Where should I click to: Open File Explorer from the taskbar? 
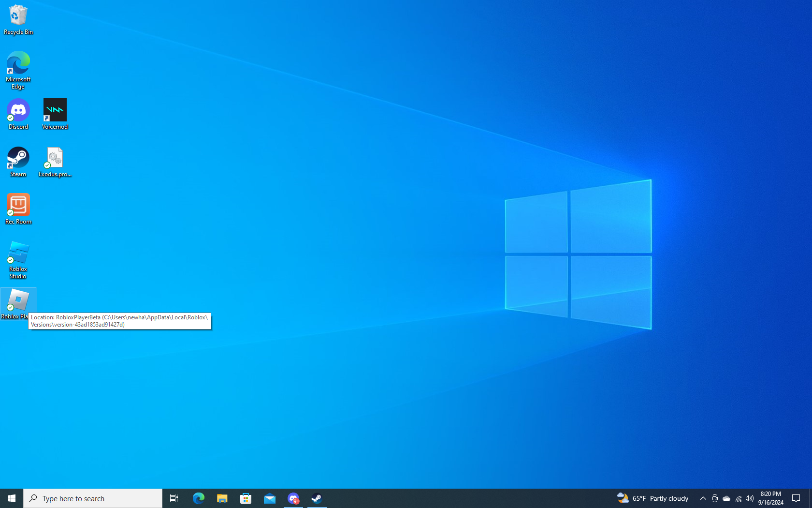[222, 498]
